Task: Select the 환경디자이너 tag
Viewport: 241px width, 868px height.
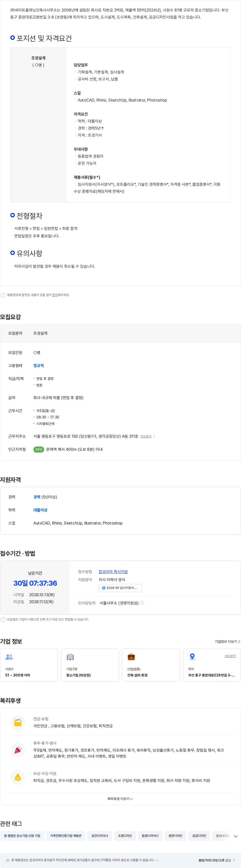Action: [150, 836]
